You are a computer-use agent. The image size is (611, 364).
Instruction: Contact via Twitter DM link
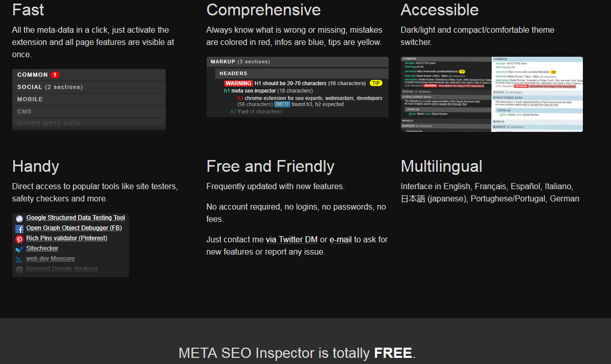pyautogui.click(x=291, y=240)
